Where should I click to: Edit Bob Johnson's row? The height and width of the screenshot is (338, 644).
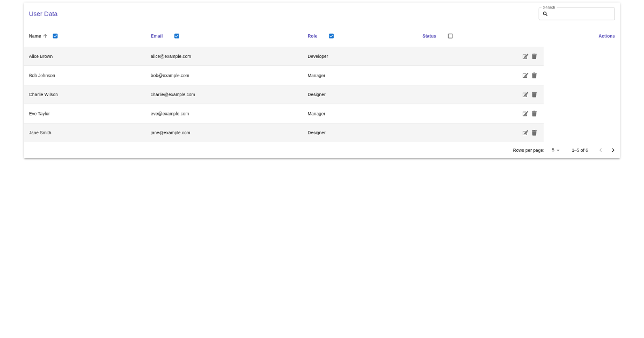[525, 75]
